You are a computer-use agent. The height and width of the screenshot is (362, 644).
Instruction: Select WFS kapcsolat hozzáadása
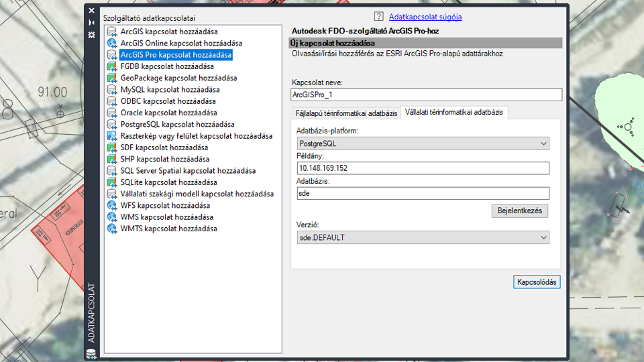coord(165,205)
